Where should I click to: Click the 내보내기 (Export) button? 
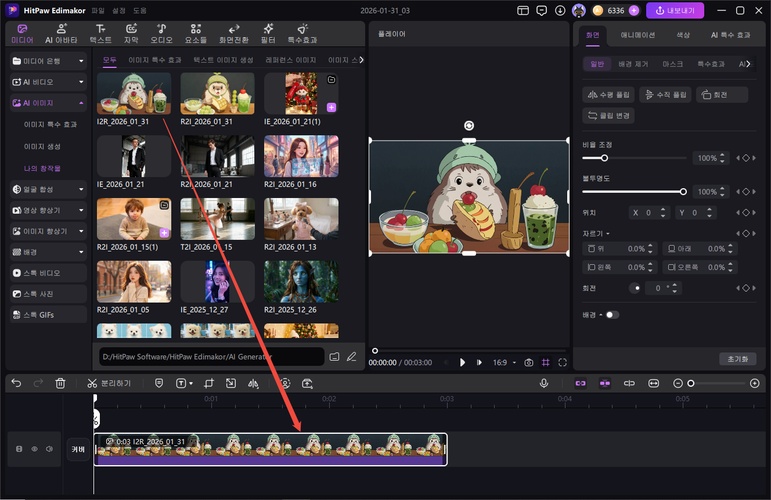675,11
